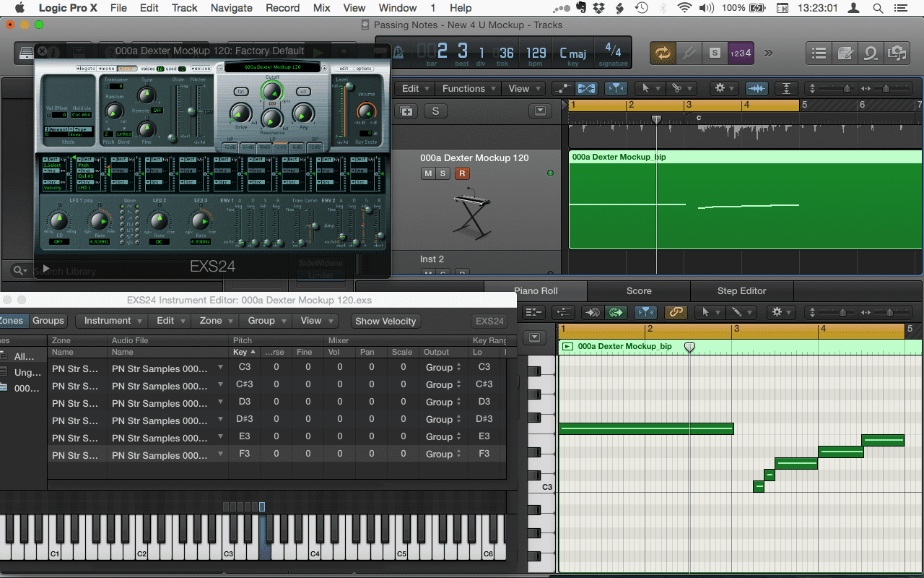The height and width of the screenshot is (578, 924).
Task: Open the Media Browser
Action: pos(897,53)
